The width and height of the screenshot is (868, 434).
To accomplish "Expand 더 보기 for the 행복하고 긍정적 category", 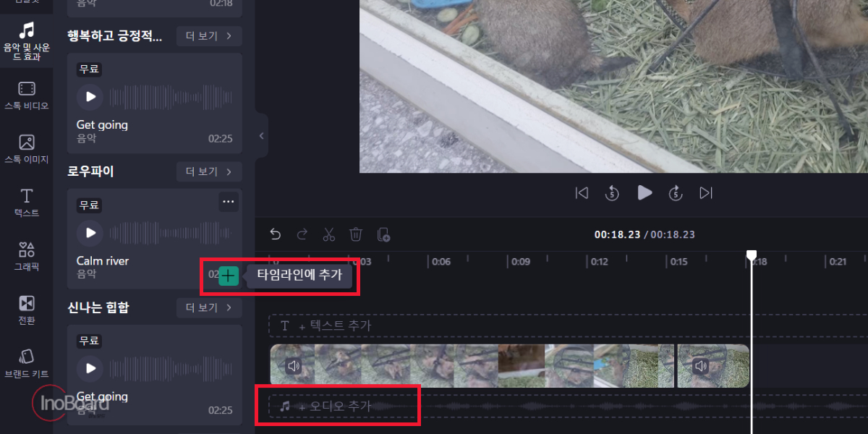I will [209, 35].
